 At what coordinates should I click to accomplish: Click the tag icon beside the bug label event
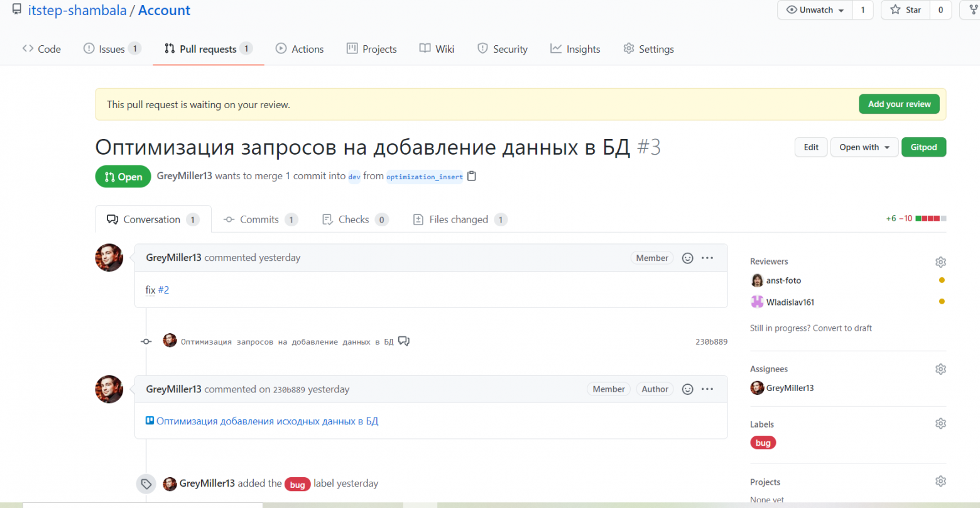(x=146, y=484)
